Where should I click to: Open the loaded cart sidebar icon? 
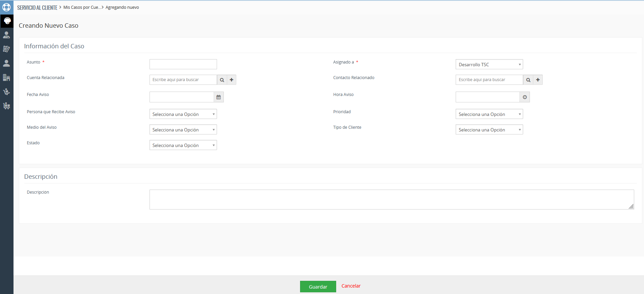click(x=7, y=106)
